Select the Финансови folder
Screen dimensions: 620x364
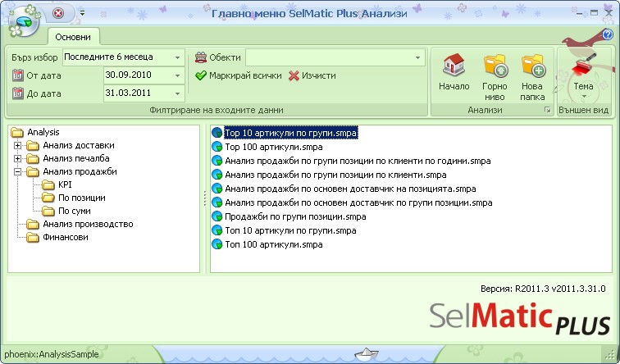tap(66, 237)
